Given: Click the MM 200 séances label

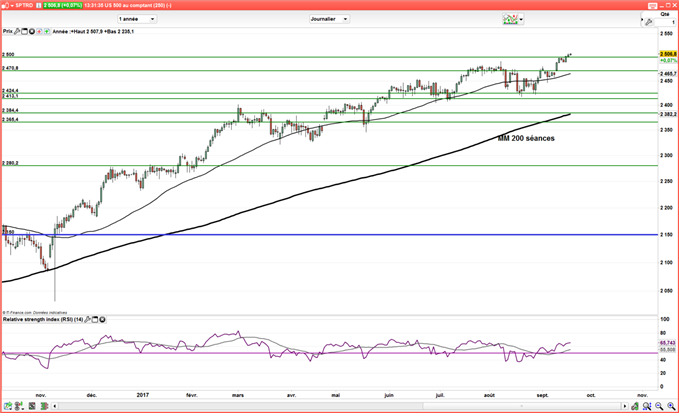Looking at the screenshot, I should coord(526,139).
